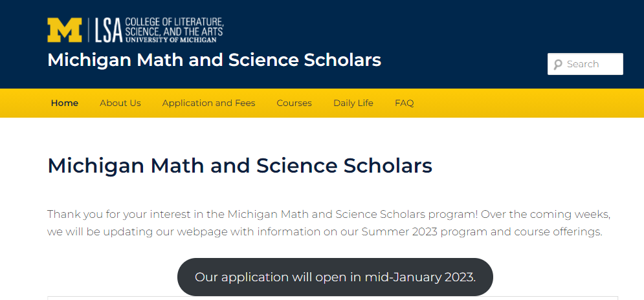Click the College of Literature, Science, and the Arts text
Screen dimensions: 644x300
click(174, 27)
